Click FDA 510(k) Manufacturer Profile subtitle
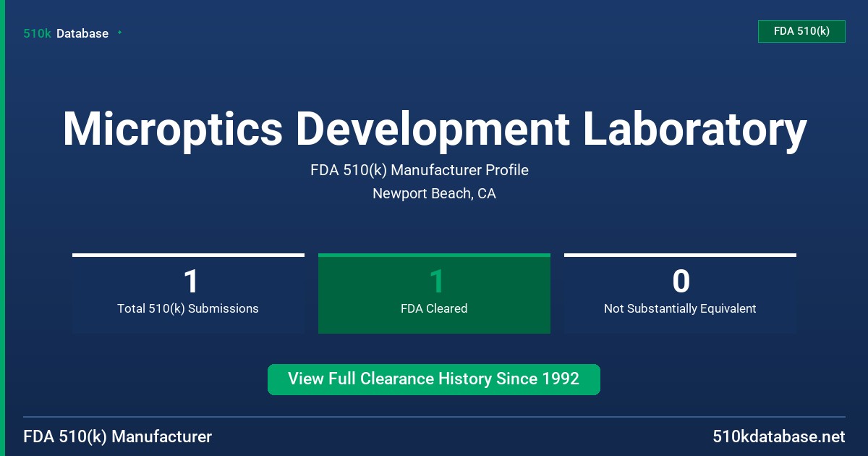 click(x=420, y=170)
